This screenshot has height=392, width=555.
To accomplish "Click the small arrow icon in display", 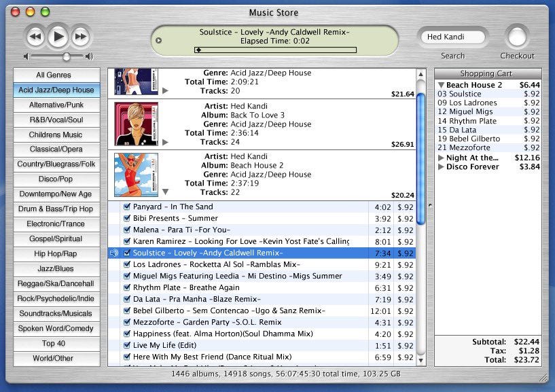I will coord(158,40).
